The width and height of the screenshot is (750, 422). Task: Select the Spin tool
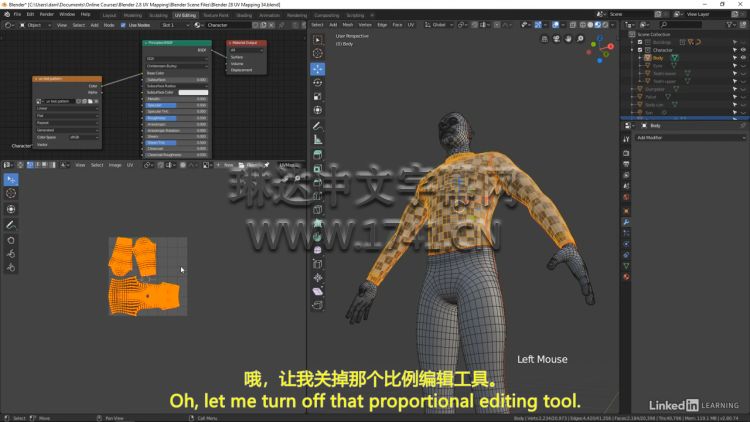pos(318,237)
